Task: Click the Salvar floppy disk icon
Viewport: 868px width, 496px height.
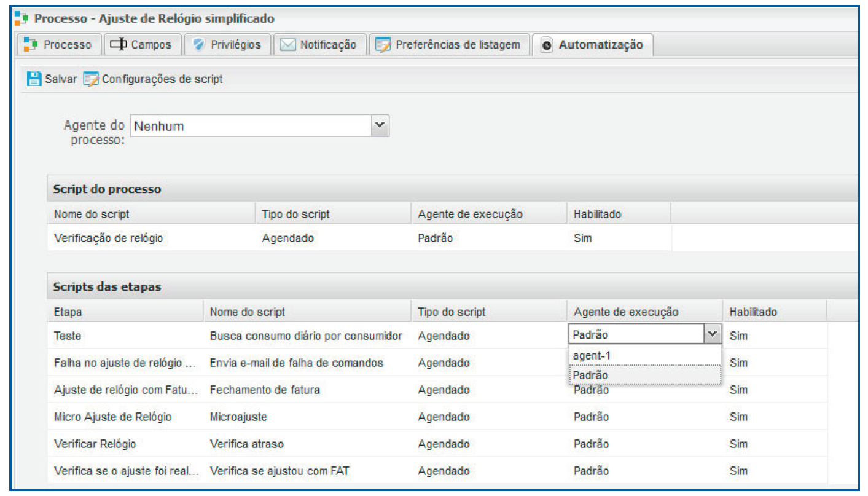Action: tap(34, 79)
